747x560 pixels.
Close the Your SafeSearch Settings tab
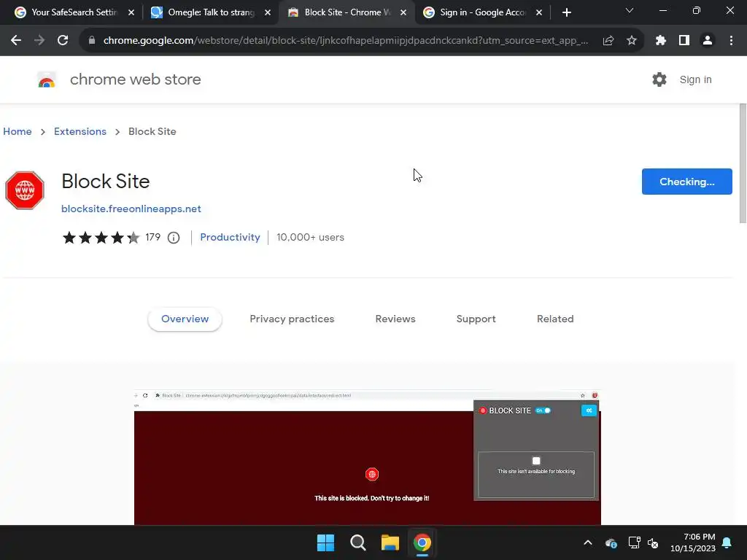click(131, 12)
